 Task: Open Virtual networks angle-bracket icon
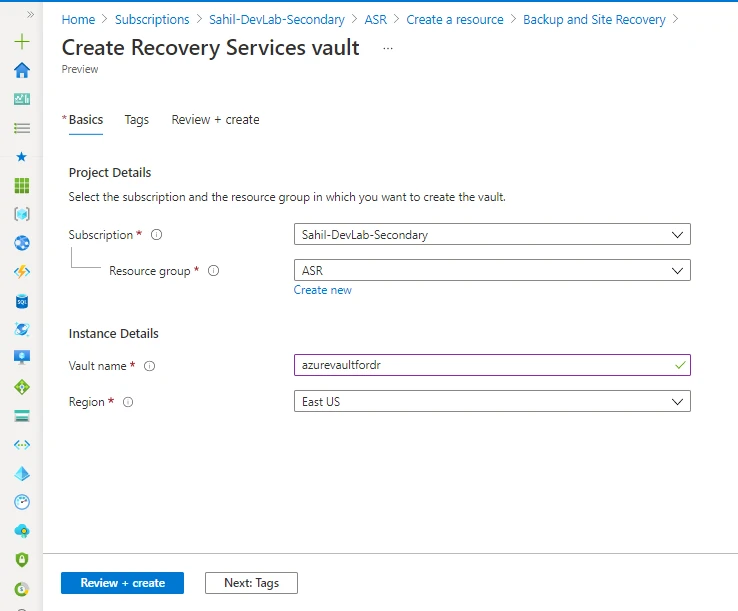(x=22, y=444)
